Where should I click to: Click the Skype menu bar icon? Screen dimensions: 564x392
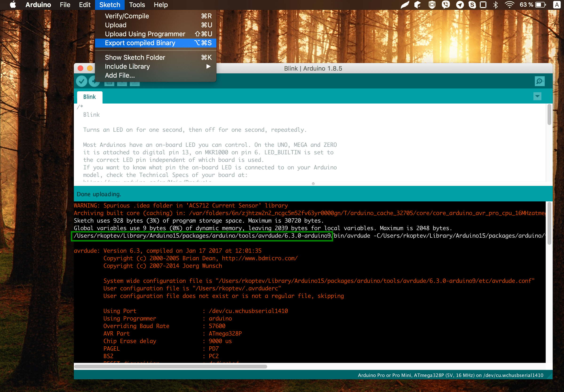(x=472, y=5)
